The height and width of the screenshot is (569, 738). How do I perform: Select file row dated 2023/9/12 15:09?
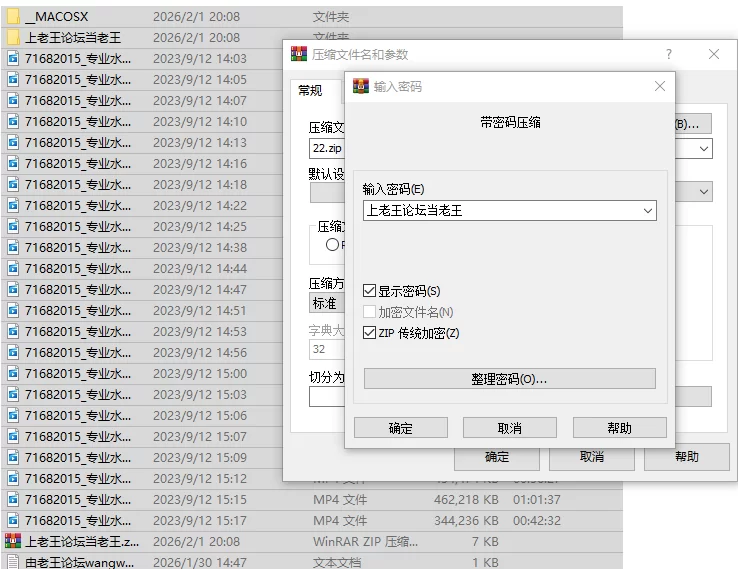coord(142,457)
